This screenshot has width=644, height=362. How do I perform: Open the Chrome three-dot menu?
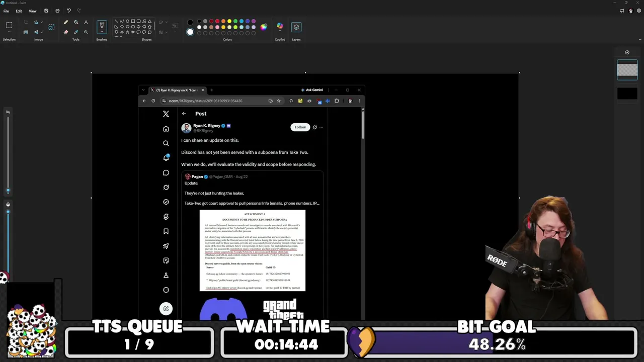coord(359,101)
